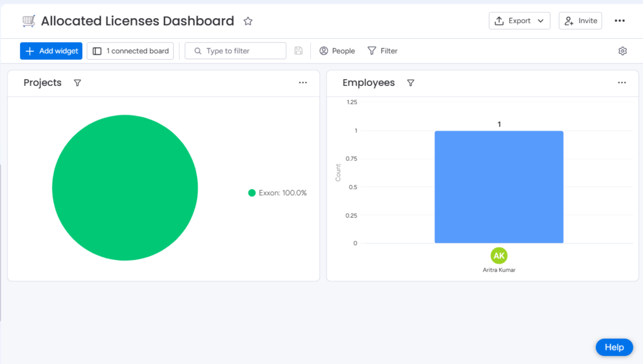The width and height of the screenshot is (643, 364).
Task: Click the green Exxon pie slice
Action: [125, 188]
